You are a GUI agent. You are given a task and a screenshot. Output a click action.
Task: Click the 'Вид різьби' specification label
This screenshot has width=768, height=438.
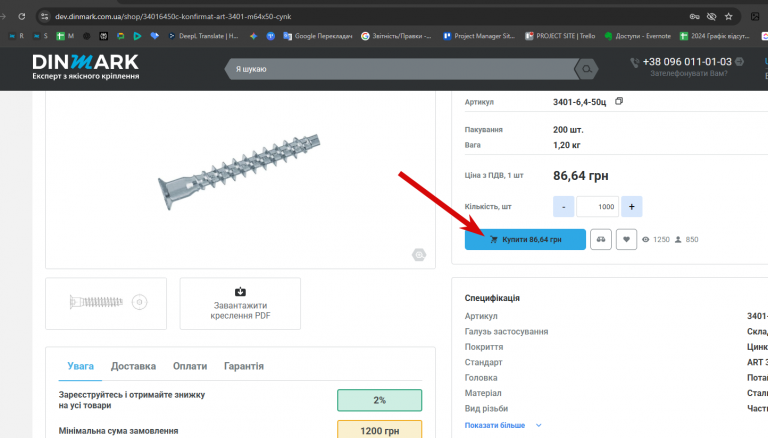click(x=486, y=408)
